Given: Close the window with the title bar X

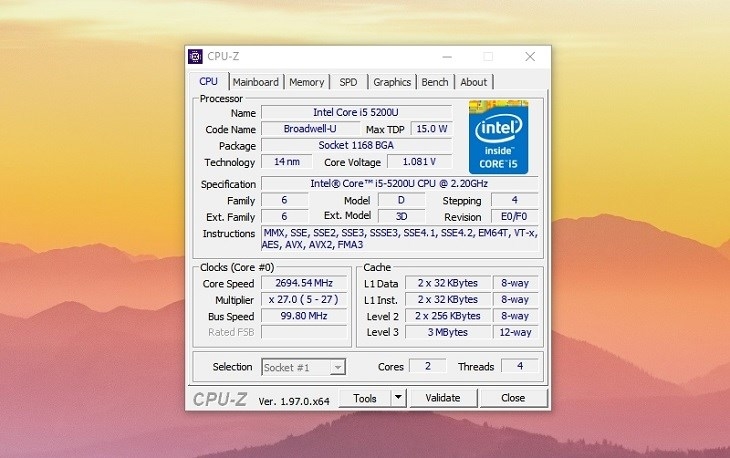Looking at the screenshot, I should [x=530, y=57].
